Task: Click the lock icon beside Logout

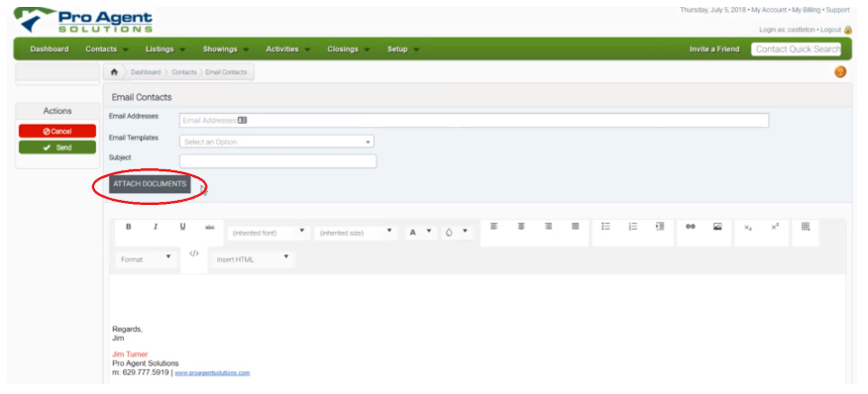Action: 847,30
